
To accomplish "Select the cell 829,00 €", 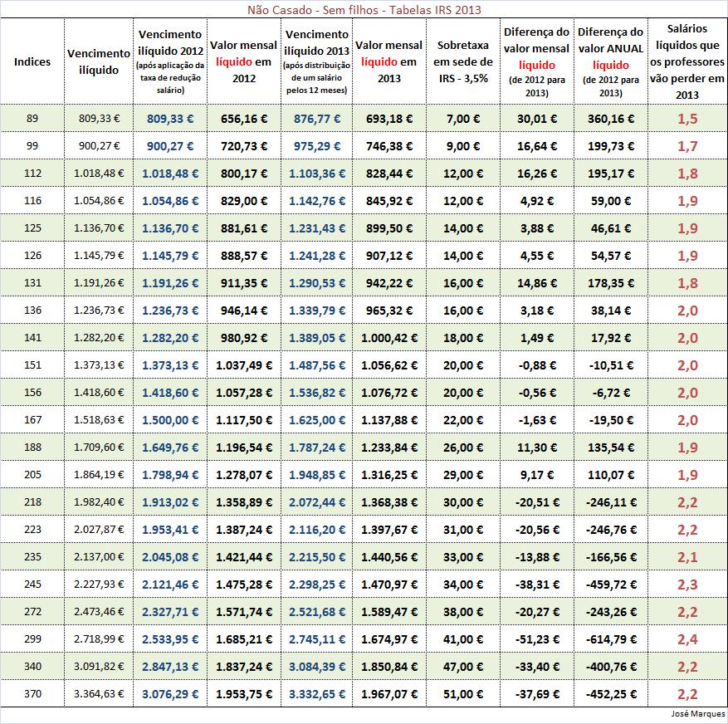I will 244,201.
